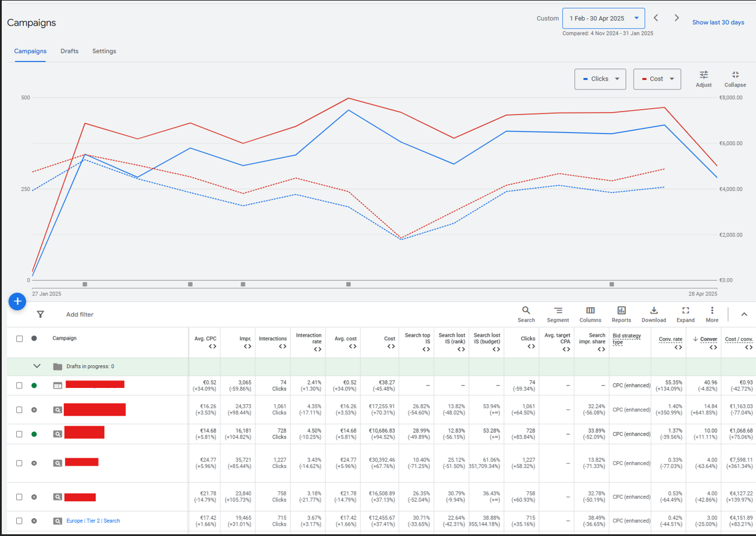Click the blue plus new campaign button

(x=17, y=301)
